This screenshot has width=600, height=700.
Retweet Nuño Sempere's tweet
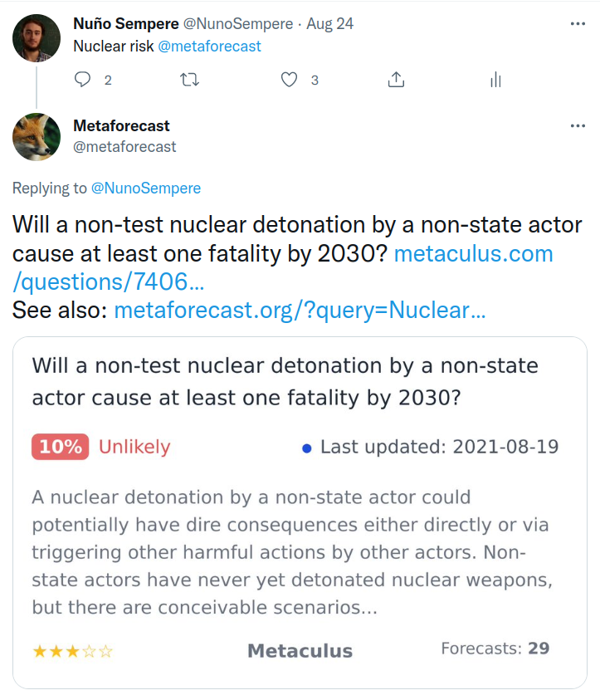[189, 80]
